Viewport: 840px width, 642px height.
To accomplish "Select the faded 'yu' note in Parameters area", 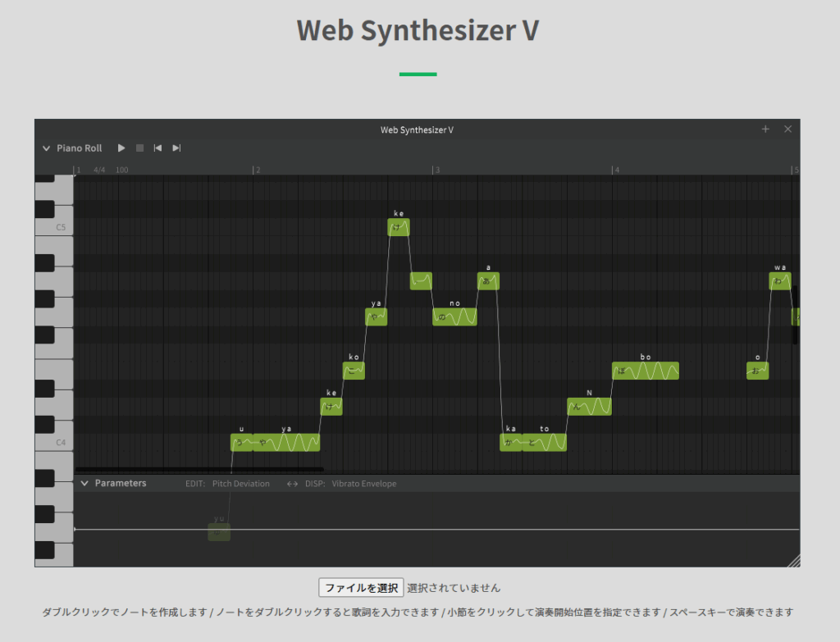I will coord(219,532).
